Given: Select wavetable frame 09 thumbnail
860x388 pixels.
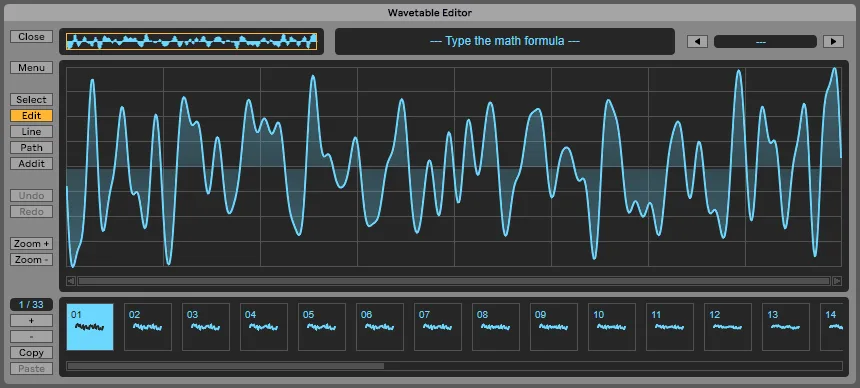Looking at the screenshot, I should click(553, 327).
